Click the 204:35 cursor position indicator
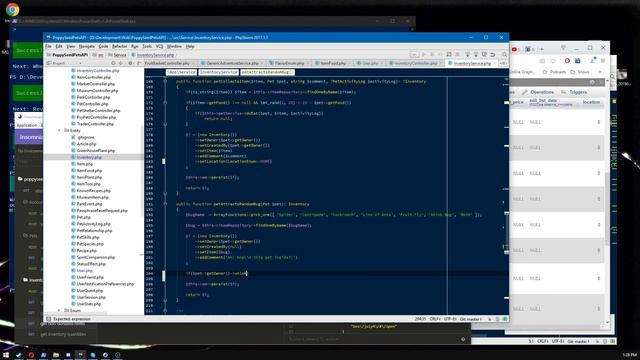Screen dimensions: 640x360 coord(420,319)
